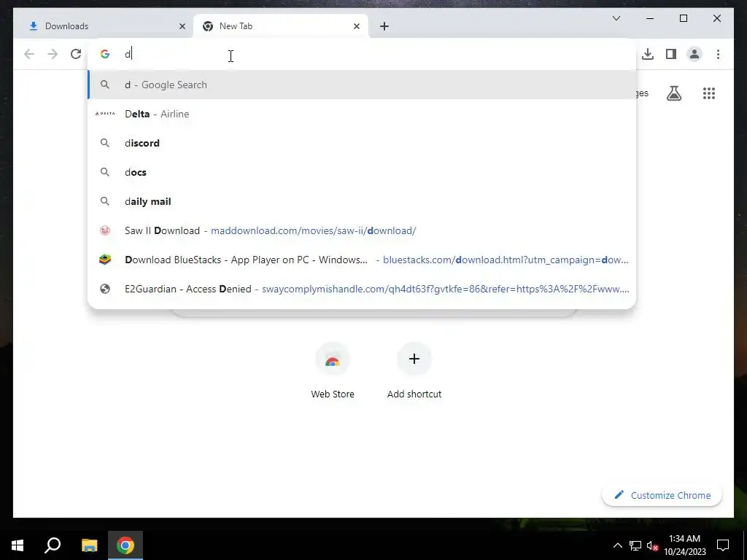
Task: Click the search icon beside discord
Action: pyautogui.click(x=105, y=143)
